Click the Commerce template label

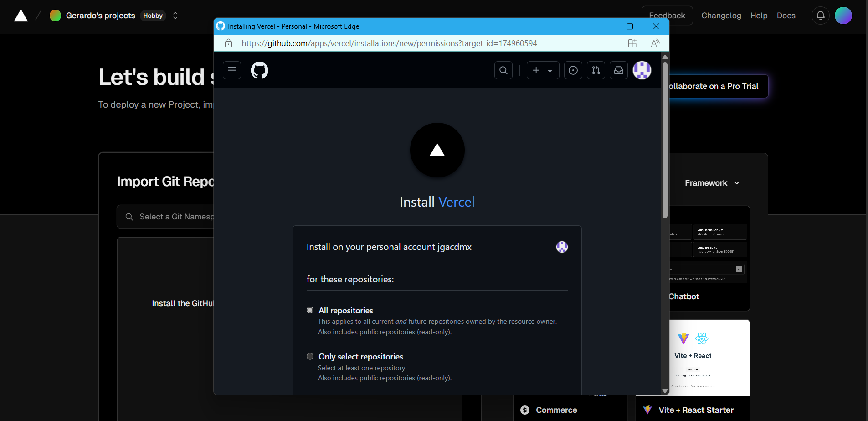coord(556,410)
